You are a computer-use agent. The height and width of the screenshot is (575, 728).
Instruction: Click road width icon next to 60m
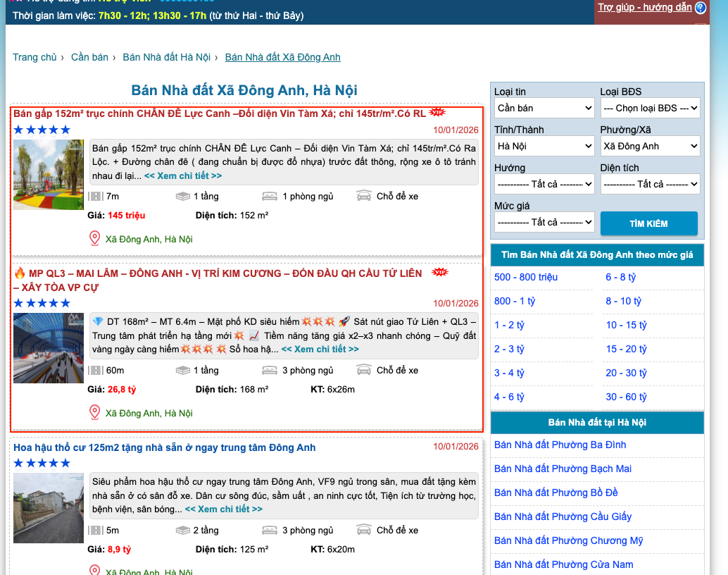pyautogui.click(x=96, y=370)
